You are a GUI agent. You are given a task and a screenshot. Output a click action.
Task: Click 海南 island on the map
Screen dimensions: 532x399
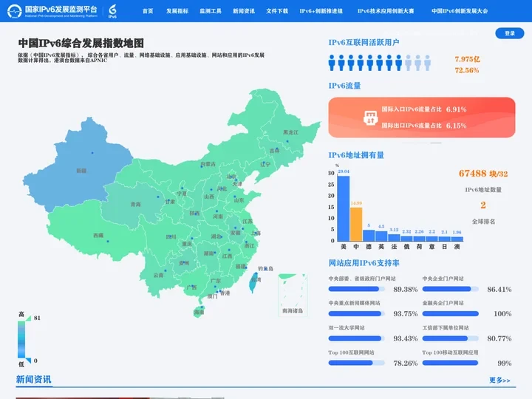(199, 311)
